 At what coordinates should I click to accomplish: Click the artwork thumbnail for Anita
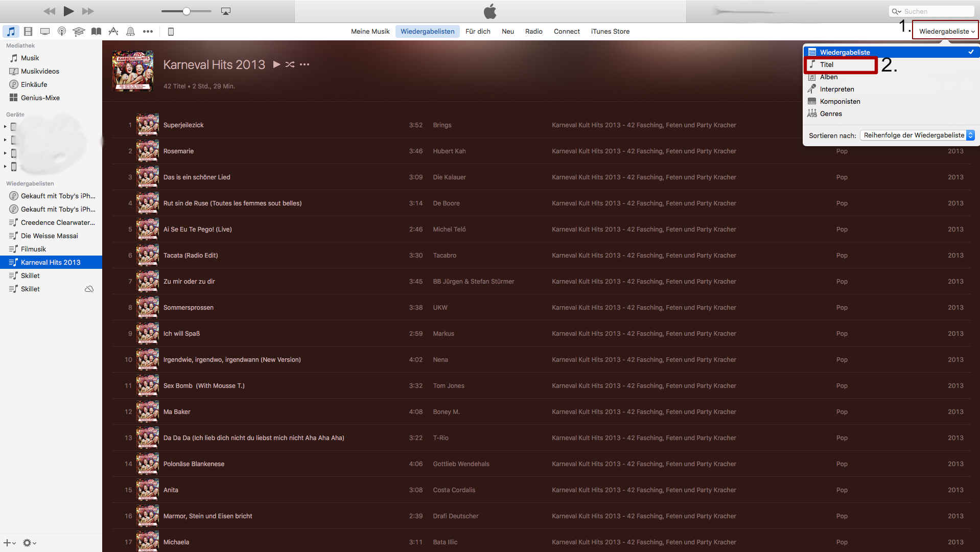(148, 490)
